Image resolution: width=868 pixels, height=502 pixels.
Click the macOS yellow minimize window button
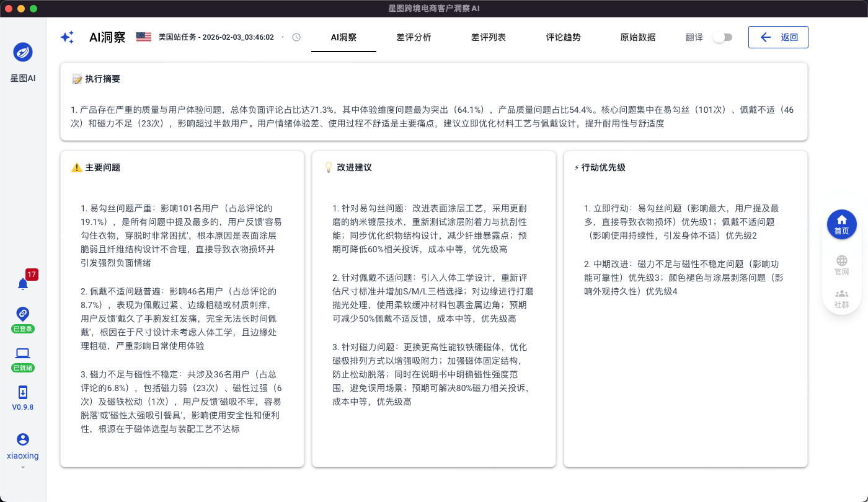coord(21,9)
